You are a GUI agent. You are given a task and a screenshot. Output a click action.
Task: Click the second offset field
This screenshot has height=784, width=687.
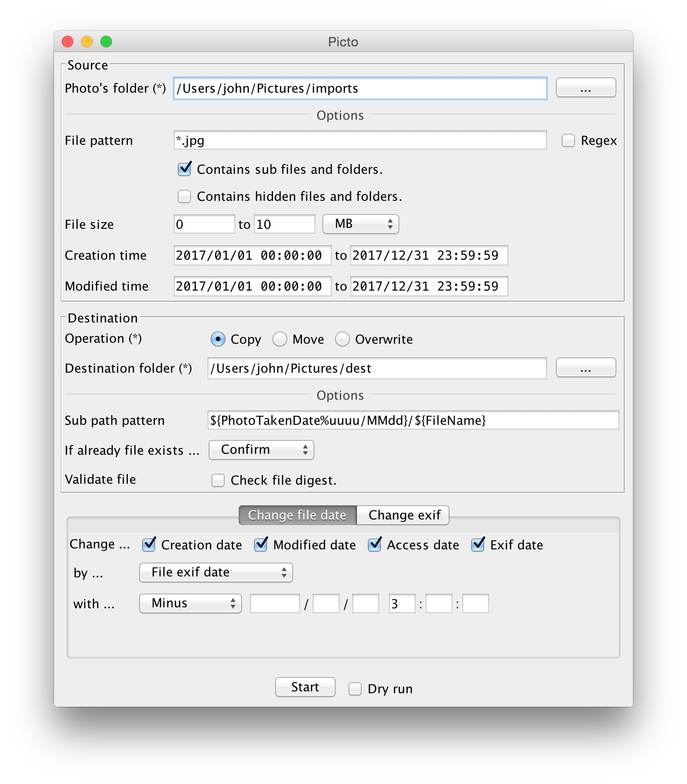click(476, 603)
